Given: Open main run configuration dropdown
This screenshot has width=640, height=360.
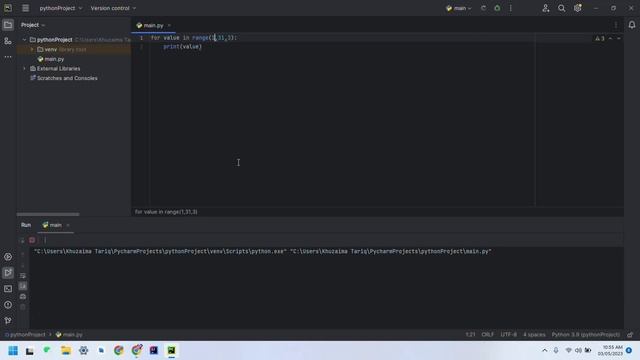Looking at the screenshot, I should point(459,8).
